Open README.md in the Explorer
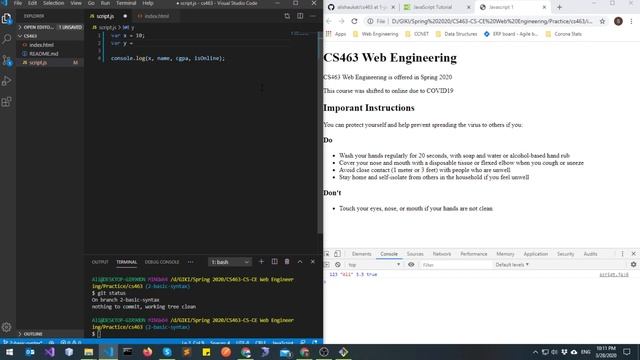This screenshot has height=360, width=640. pyautogui.click(x=43, y=54)
